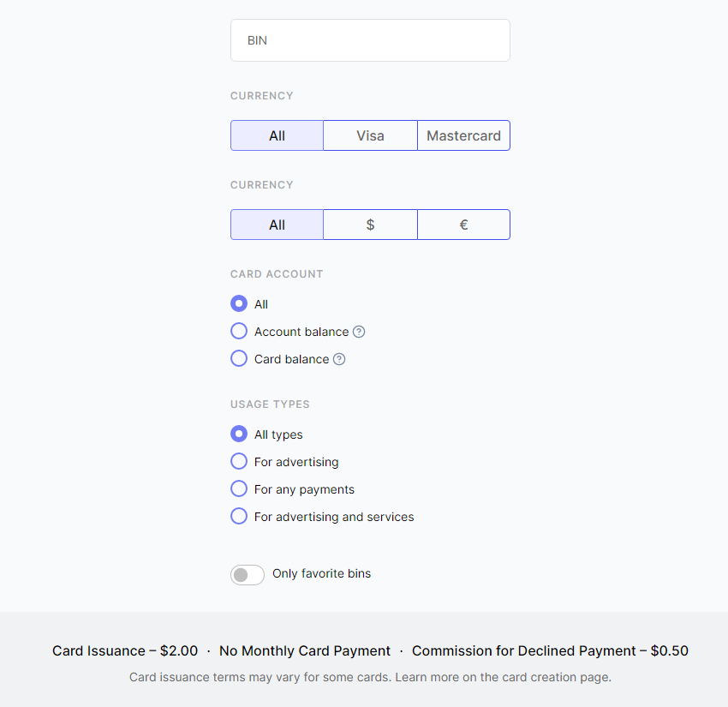This screenshot has height=707, width=728.
Task: Click the For advertising label text
Action: [x=296, y=462]
